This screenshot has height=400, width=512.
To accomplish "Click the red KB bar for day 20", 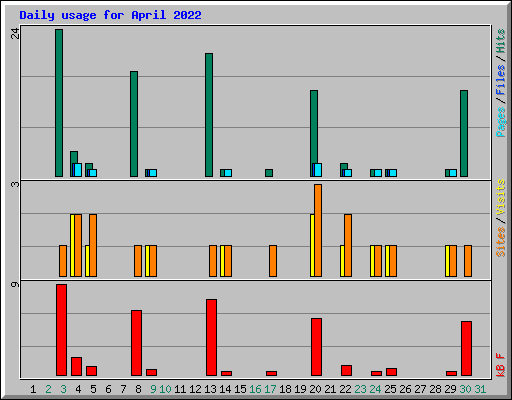I will [316, 347].
